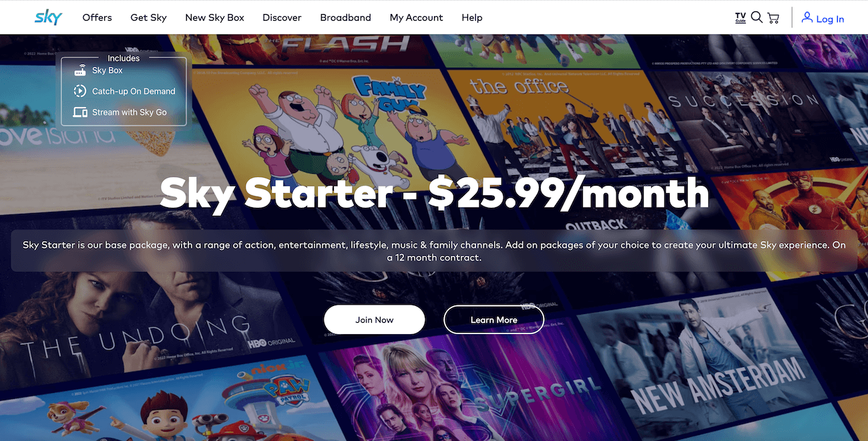Click the user profile icon
Screen dimensions: 868x441
[x=807, y=17]
